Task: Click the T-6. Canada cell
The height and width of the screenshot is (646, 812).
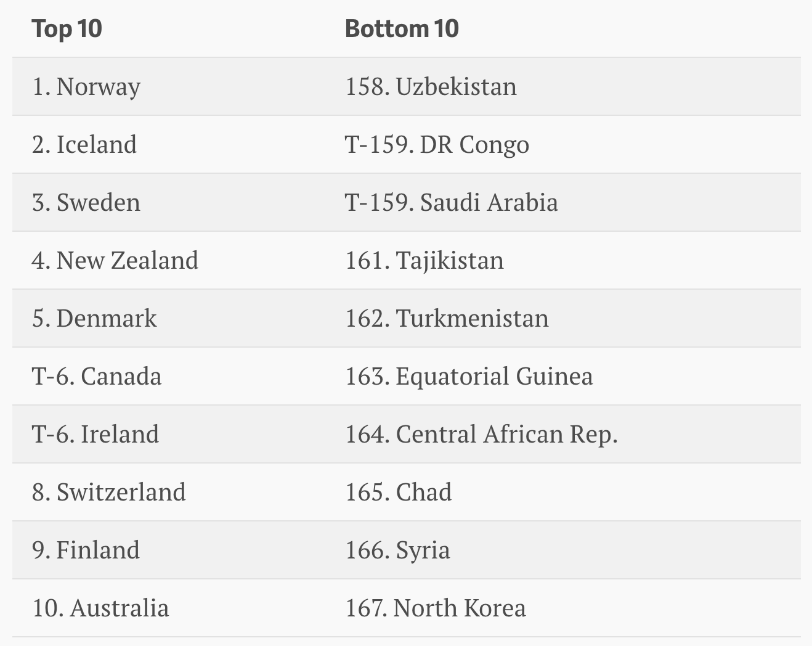Action: pos(97,377)
